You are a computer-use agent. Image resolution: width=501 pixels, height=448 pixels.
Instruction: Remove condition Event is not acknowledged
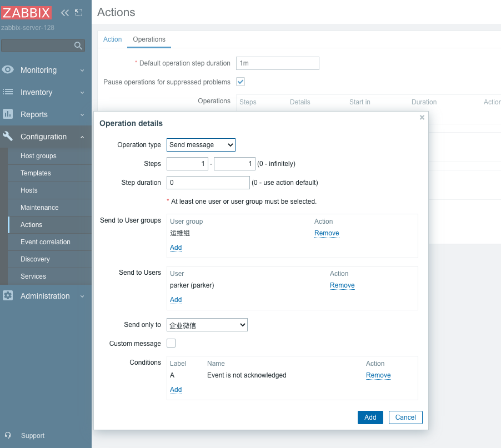click(x=378, y=375)
